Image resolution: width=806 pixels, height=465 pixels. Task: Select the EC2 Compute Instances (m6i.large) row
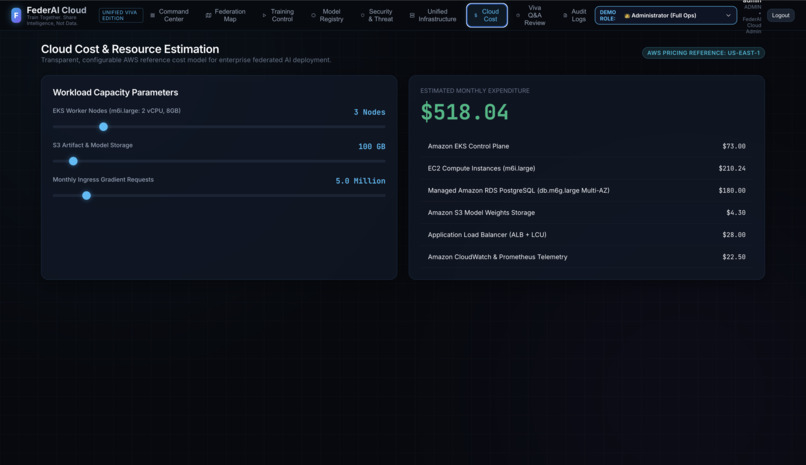(587, 168)
